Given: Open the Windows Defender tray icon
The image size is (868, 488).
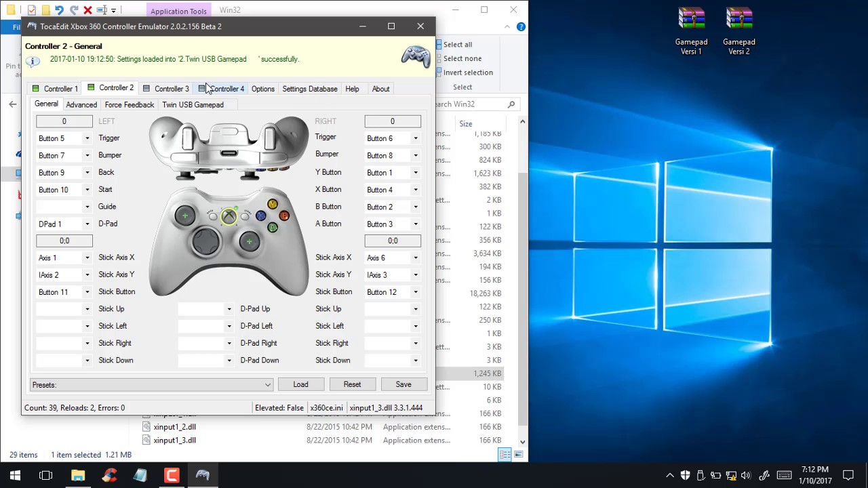Looking at the screenshot, I should (685, 475).
